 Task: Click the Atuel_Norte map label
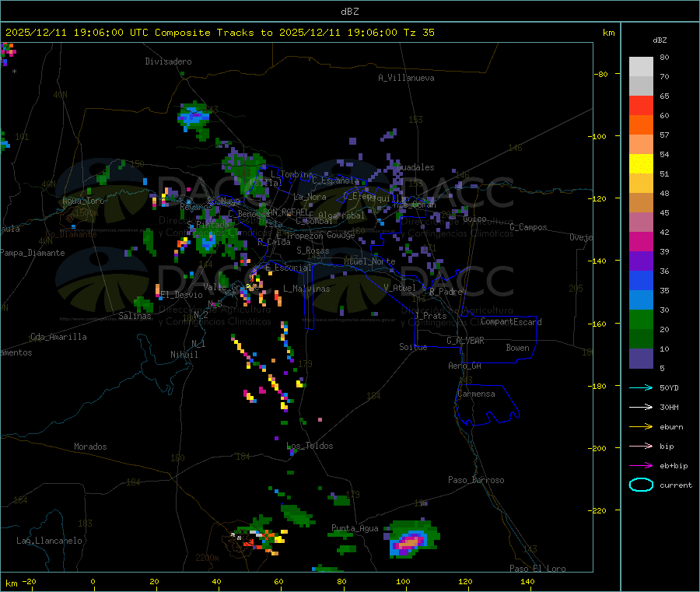[x=369, y=261]
